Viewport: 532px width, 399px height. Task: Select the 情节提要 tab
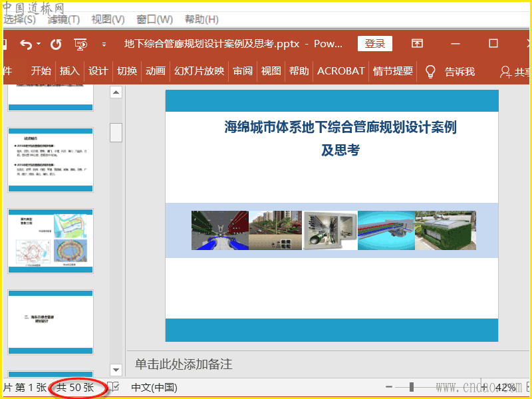point(393,71)
